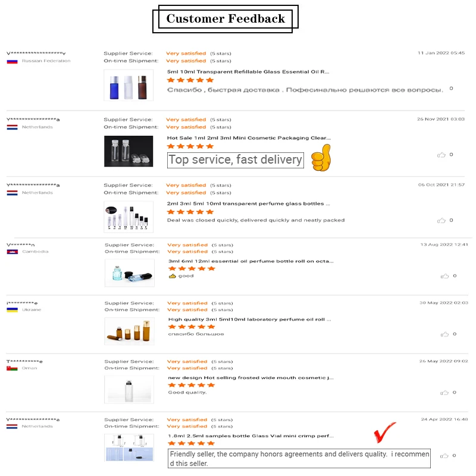This screenshot has width=476, height=476.
Task: Click the Russian Federation flag icon
Action: point(11,61)
